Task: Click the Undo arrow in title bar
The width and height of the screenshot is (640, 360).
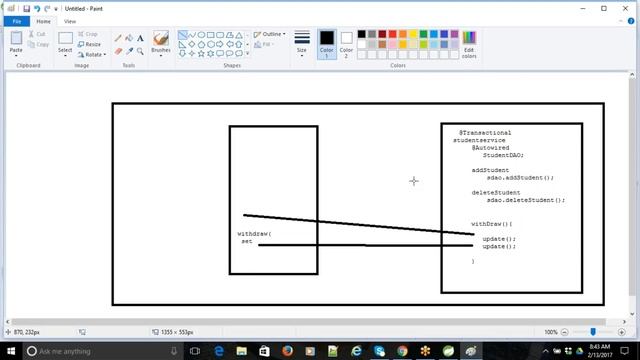Action: coord(37,9)
